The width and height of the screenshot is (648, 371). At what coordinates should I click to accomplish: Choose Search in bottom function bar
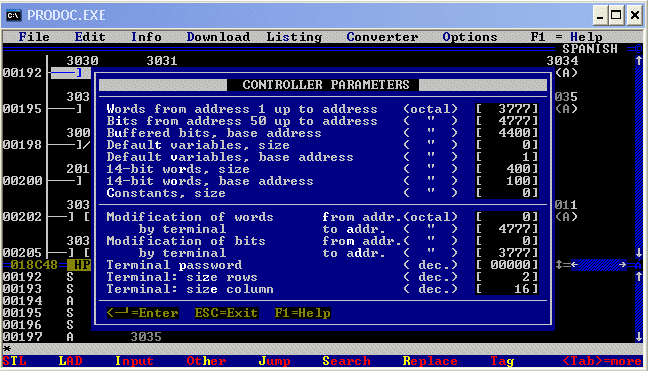pos(346,361)
